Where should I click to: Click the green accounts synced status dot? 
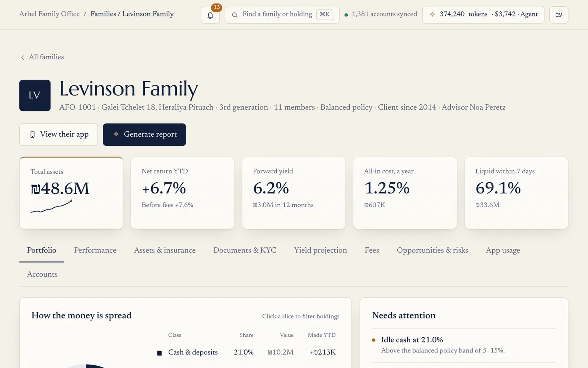(x=346, y=15)
